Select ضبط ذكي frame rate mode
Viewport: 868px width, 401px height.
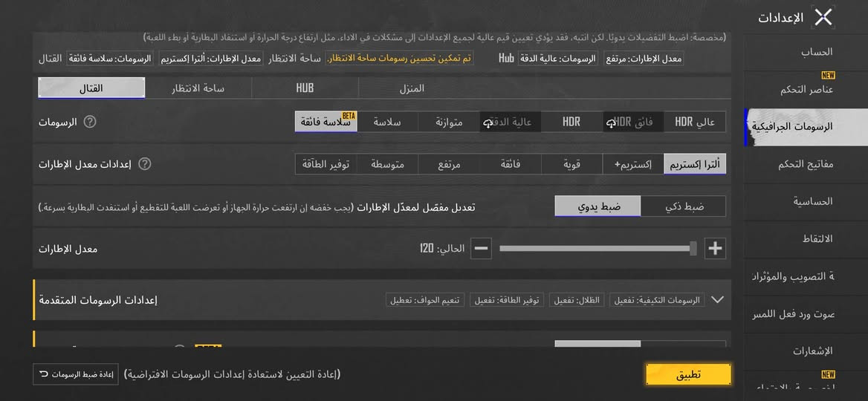pyautogui.click(x=683, y=206)
